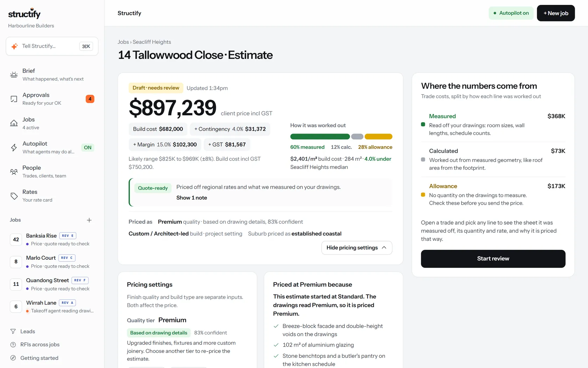Open Brief in the sidebar
Viewport: 588px width, 368px height.
(52, 75)
